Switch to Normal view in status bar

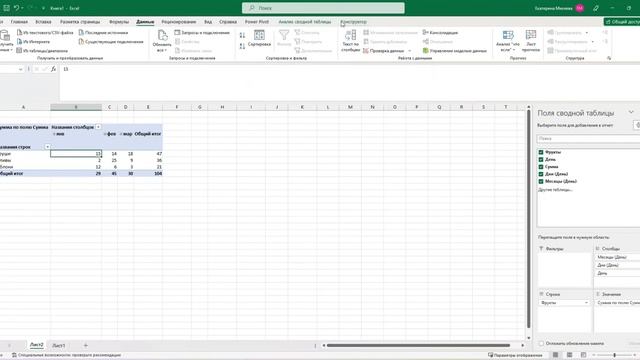coord(555,355)
